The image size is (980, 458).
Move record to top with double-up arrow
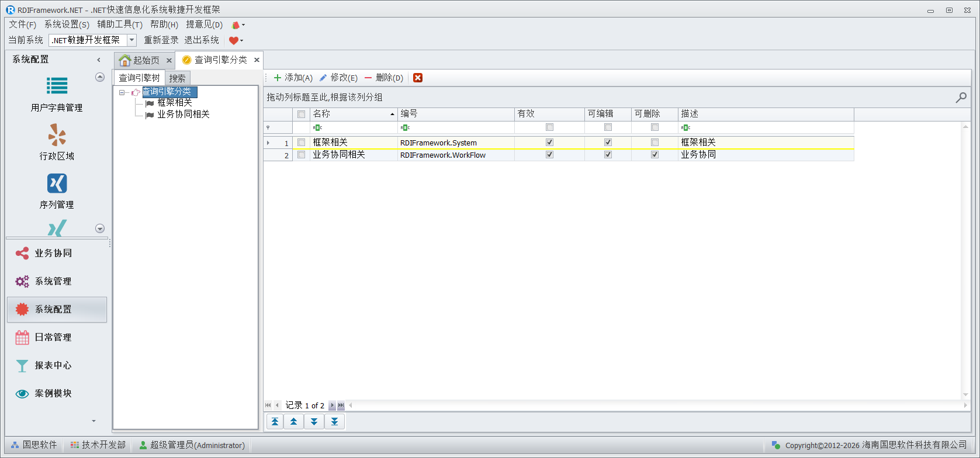tap(275, 422)
